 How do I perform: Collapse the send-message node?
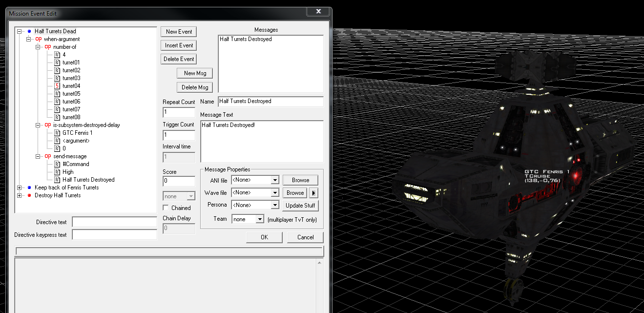point(38,156)
